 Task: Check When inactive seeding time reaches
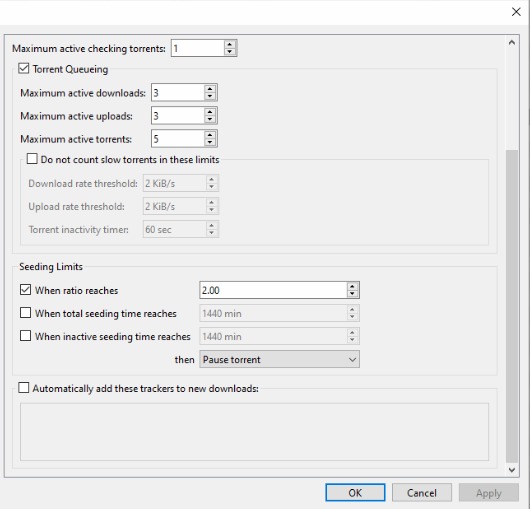25,336
